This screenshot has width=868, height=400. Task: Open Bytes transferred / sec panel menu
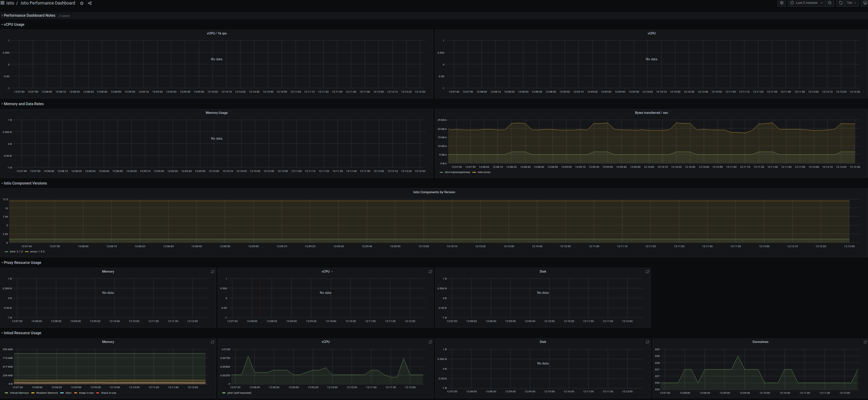point(651,113)
